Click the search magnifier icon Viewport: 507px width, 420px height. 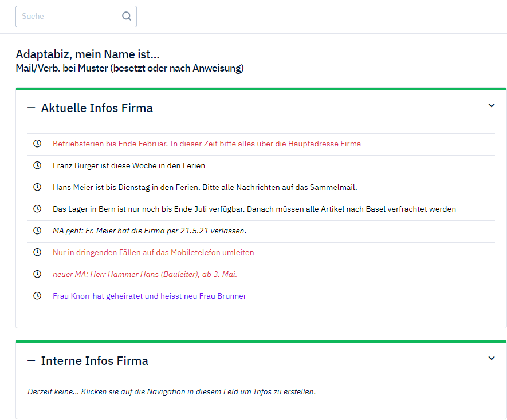click(127, 17)
